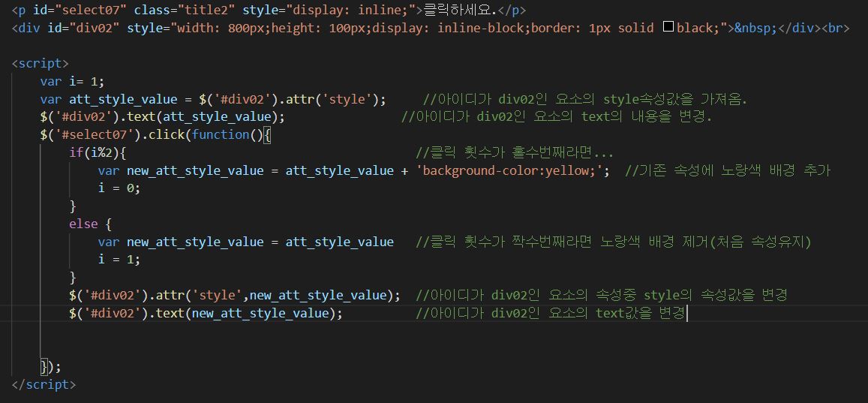Click the "function()" keyword in click handler
The width and height of the screenshot is (868, 403).
[x=227, y=134]
